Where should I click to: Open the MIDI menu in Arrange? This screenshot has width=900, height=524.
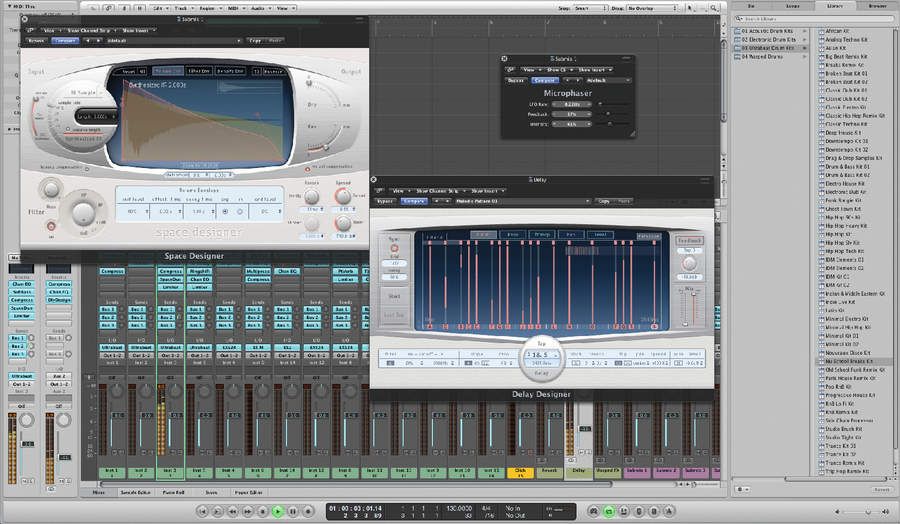pos(234,9)
